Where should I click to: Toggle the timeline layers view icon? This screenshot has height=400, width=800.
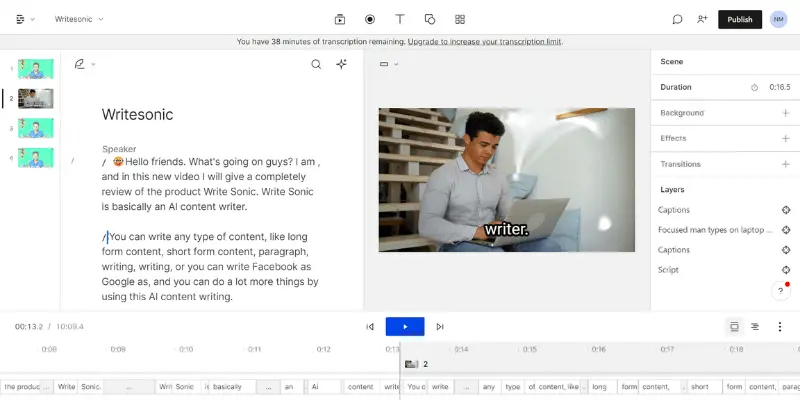755,327
